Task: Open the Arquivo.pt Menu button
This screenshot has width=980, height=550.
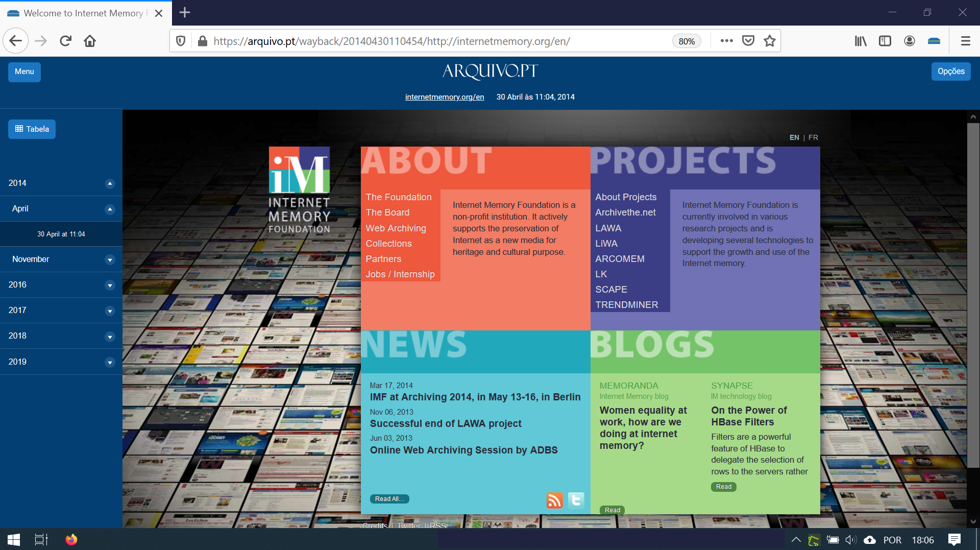Action: click(24, 71)
